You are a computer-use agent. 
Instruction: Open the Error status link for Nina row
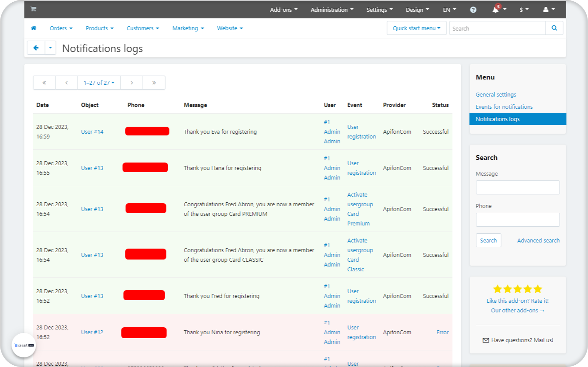pyautogui.click(x=443, y=332)
